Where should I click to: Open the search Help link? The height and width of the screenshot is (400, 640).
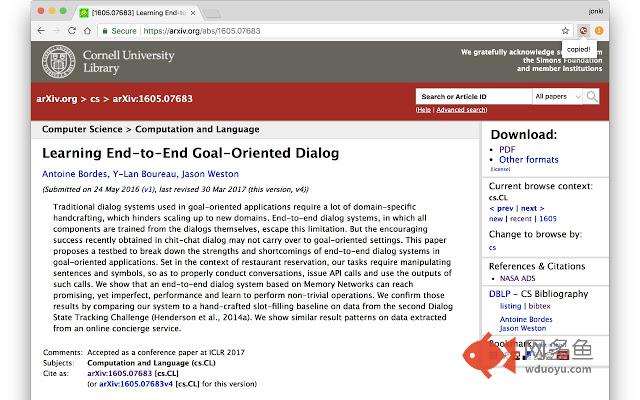424,110
